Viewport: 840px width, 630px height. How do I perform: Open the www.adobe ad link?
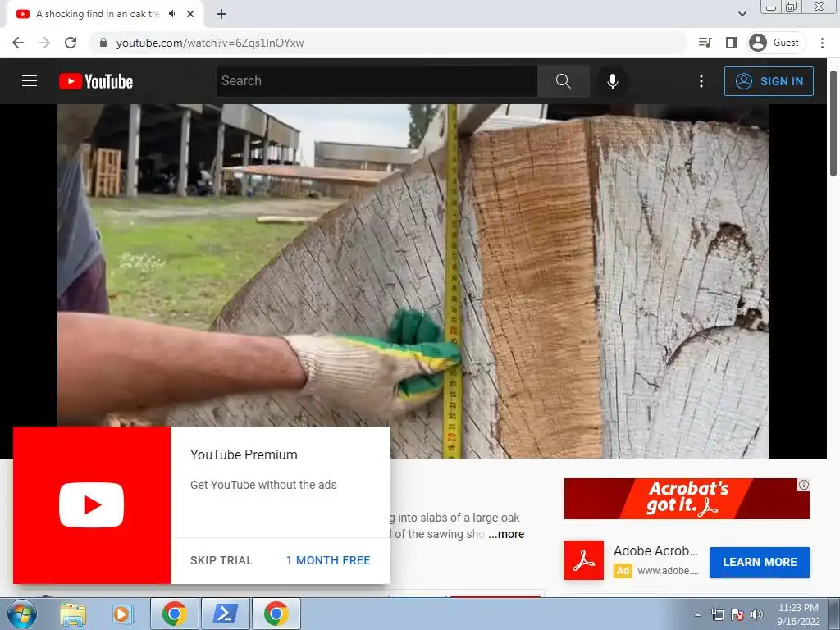[668, 571]
